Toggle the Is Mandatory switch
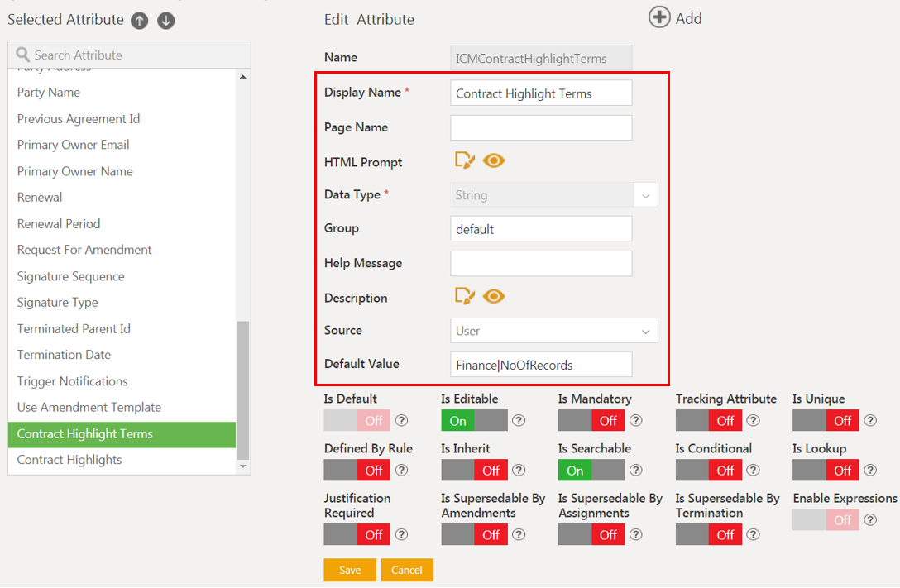Screen dimensions: 900x588 coord(591,421)
